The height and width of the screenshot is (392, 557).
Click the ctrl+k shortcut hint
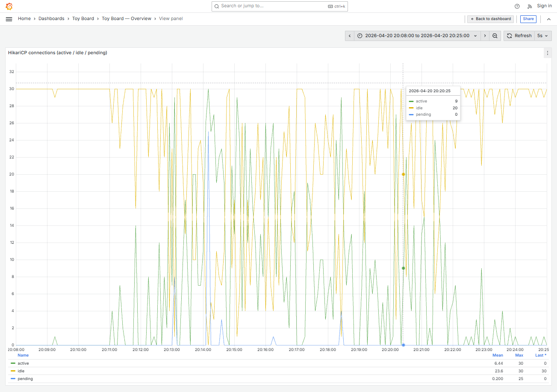[x=336, y=6]
